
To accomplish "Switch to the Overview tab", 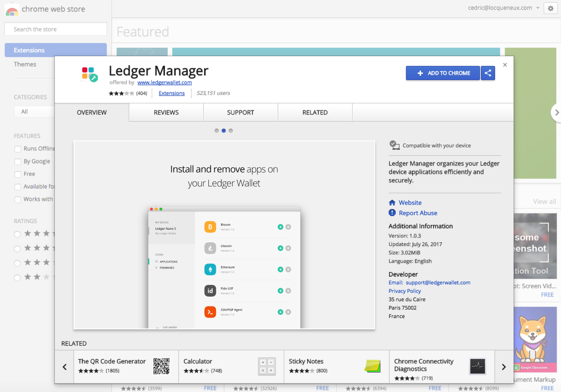I will click(x=92, y=112).
